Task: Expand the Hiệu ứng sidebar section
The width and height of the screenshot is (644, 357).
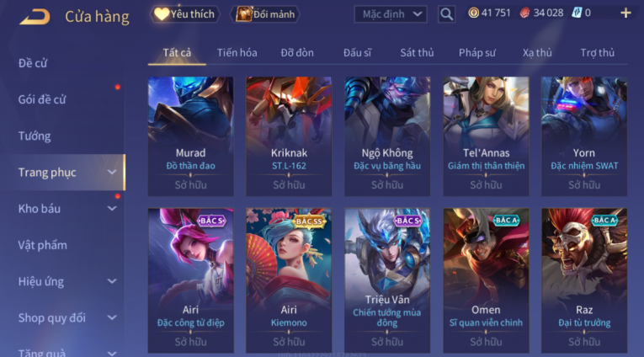Action: tap(112, 281)
